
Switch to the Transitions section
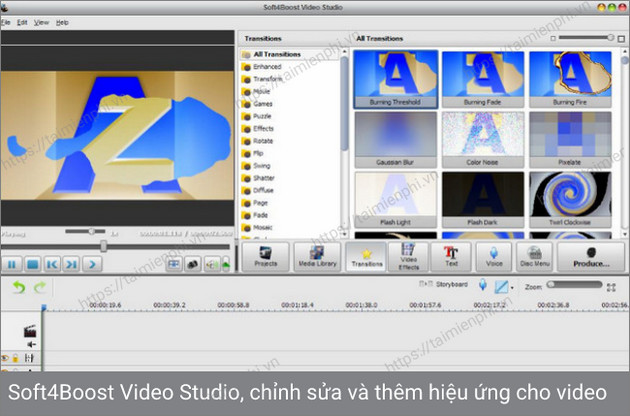click(x=366, y=257)
